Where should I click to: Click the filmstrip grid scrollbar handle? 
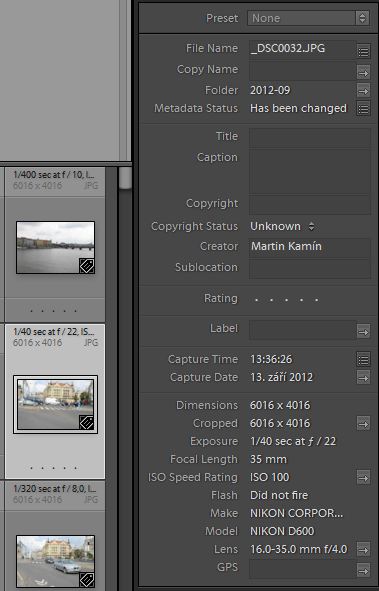point(125,178)
